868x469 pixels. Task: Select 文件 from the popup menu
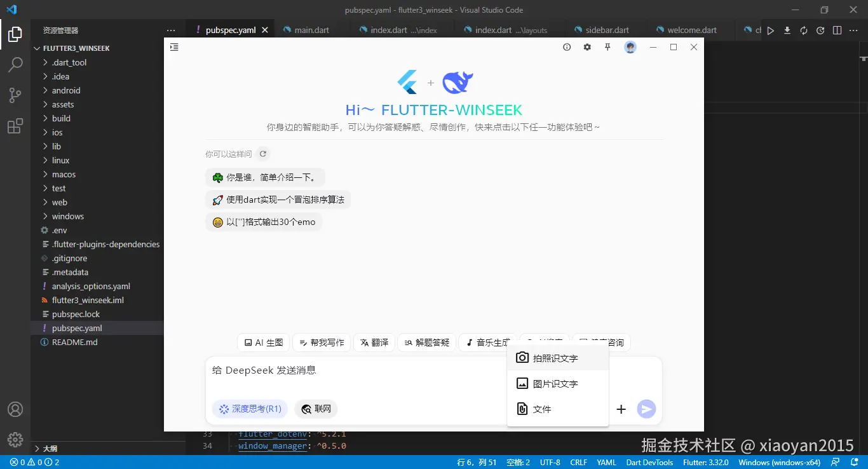coord(558,409)
